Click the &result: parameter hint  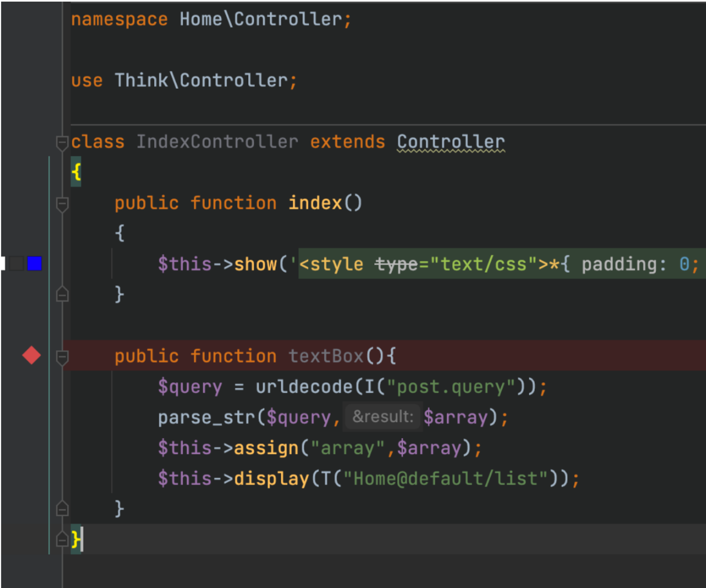tap(382, 417)
